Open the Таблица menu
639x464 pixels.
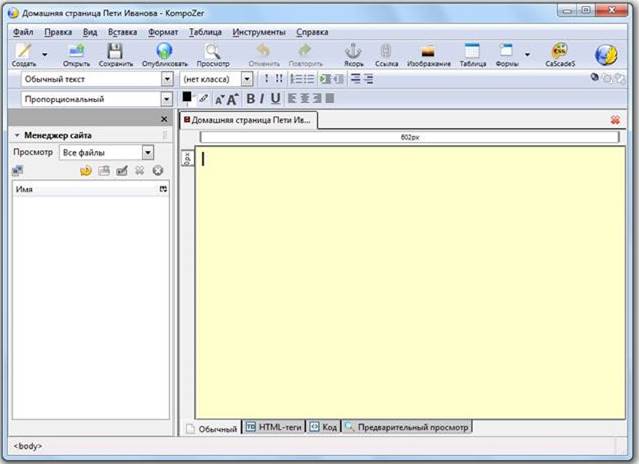tap(205, 32)
